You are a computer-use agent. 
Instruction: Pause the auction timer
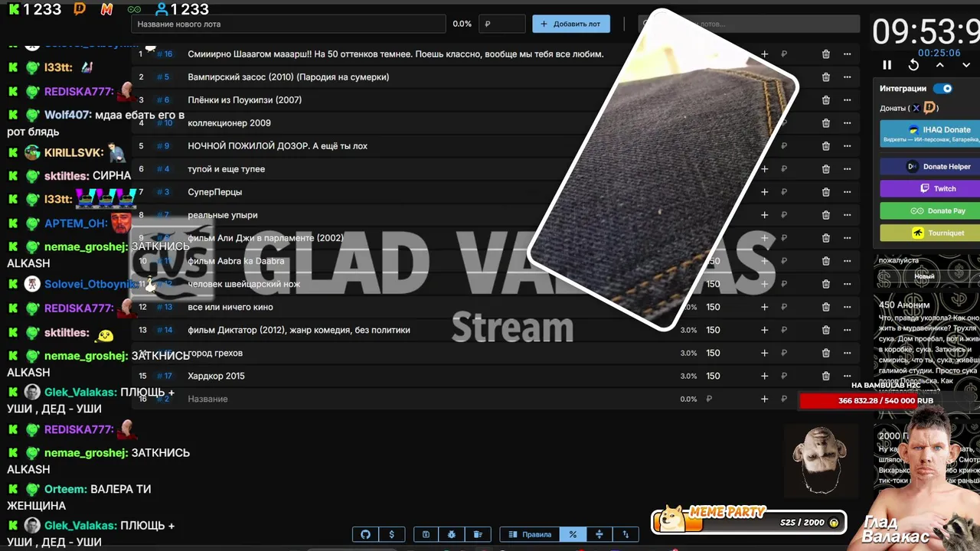[x=887, y=65]
